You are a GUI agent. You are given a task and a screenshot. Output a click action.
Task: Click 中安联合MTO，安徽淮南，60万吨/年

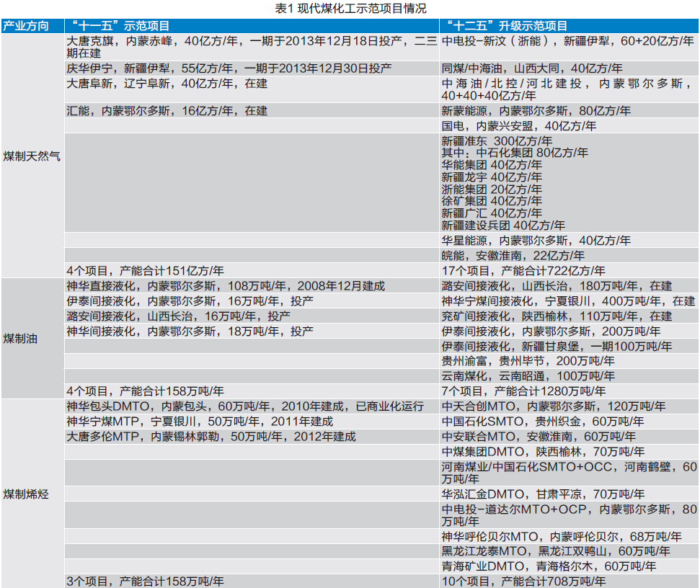pos(569,437)
